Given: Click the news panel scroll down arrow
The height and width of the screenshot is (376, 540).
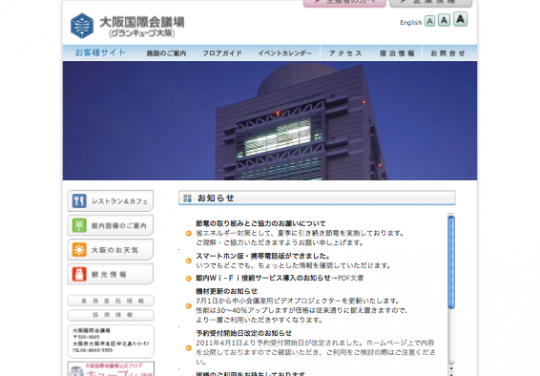Looking at the screenshot, I should pos(451,373).
